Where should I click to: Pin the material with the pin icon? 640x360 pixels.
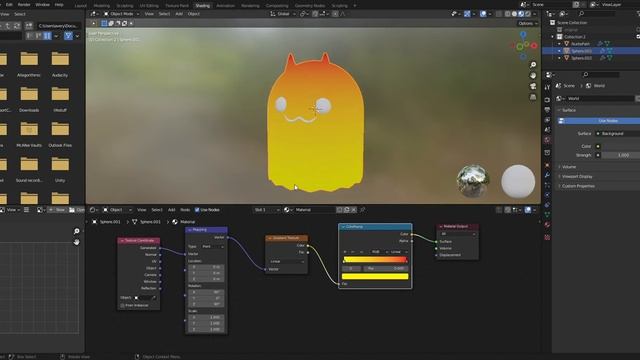pos(362,210)
